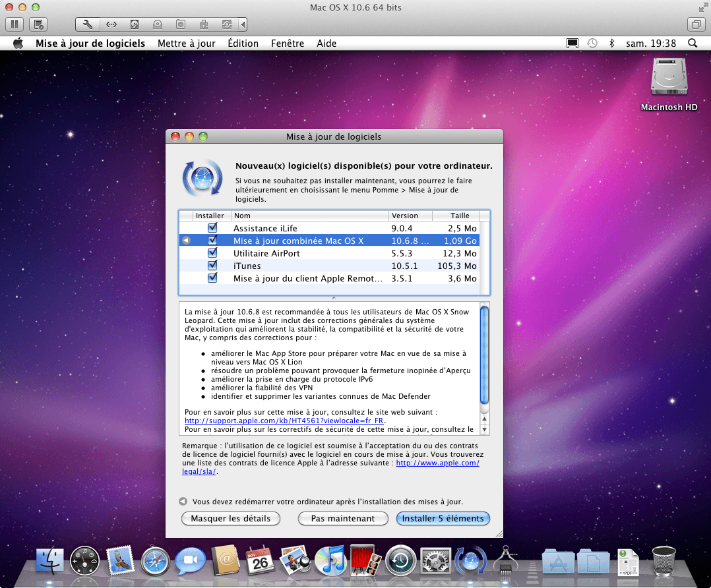Select Mise à jour du client Apple Remote row
Image resolution: width=711 pixels, height=588 pixels.
tap(329, 278)
